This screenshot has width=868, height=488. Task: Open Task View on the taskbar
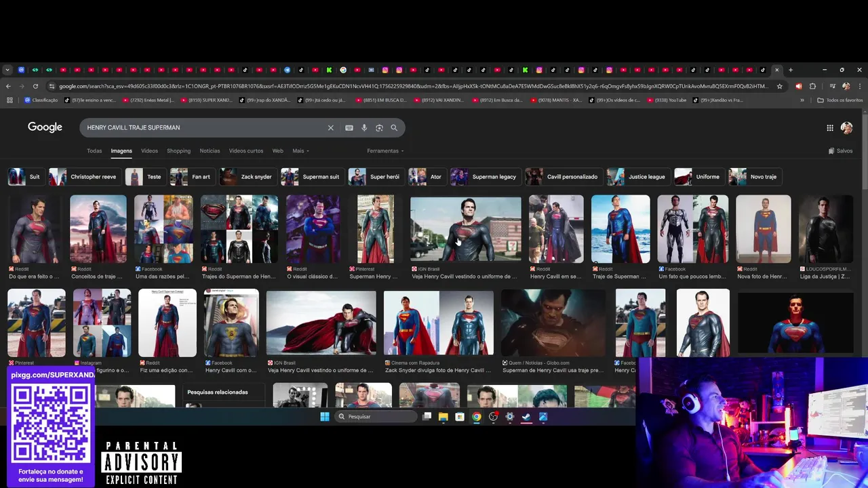click(427, 417)
